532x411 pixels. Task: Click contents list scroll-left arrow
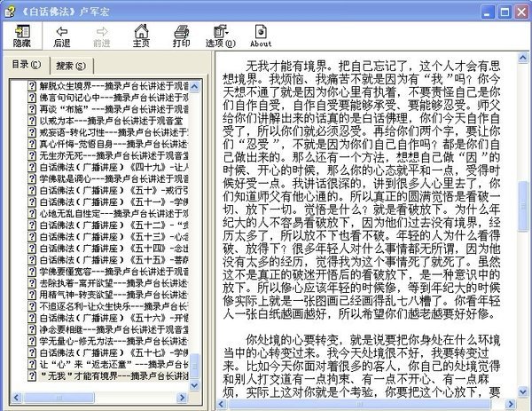coord(16,397)
